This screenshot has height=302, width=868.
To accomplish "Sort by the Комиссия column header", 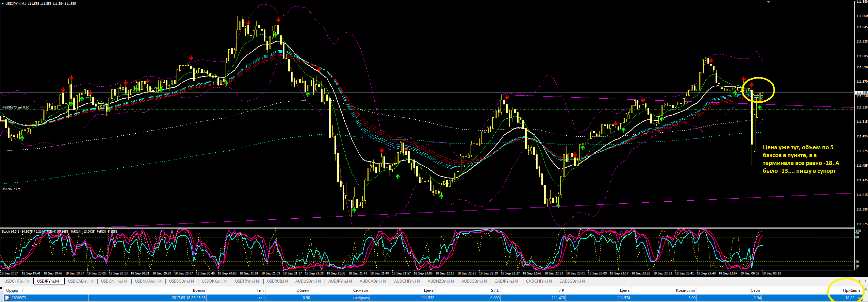I will pyautogui.click(x=685, y=290).
